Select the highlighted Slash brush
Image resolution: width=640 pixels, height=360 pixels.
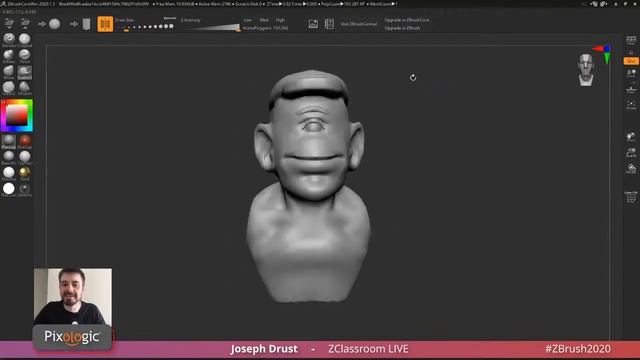[24, 72]
